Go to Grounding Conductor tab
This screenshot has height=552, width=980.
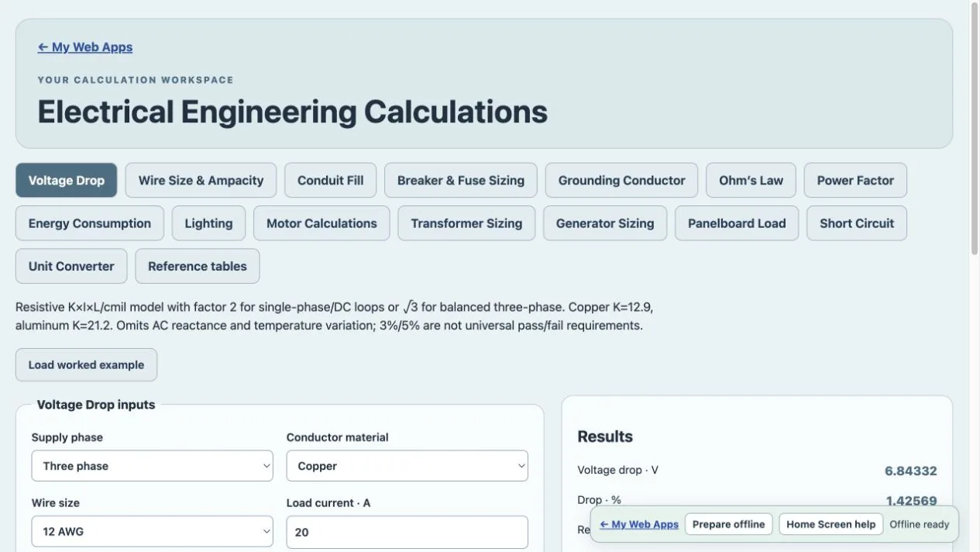point(621,180)
